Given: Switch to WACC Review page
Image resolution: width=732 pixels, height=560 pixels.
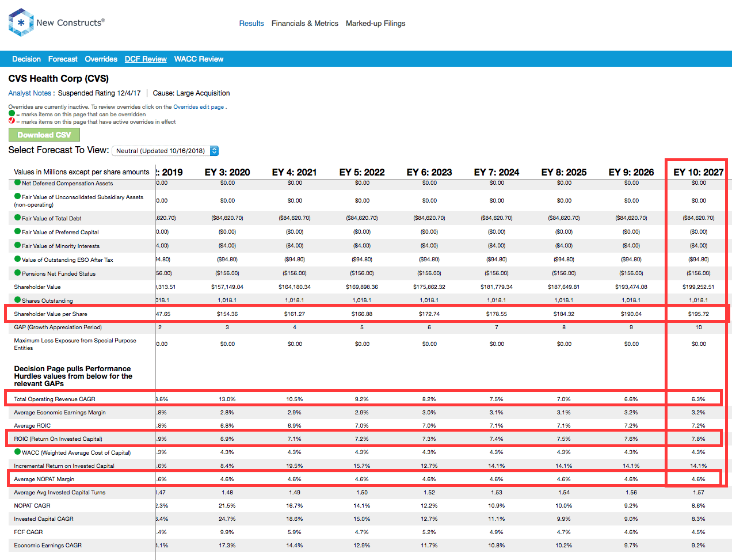Looking at the screenshot, I should click(199, 59).
